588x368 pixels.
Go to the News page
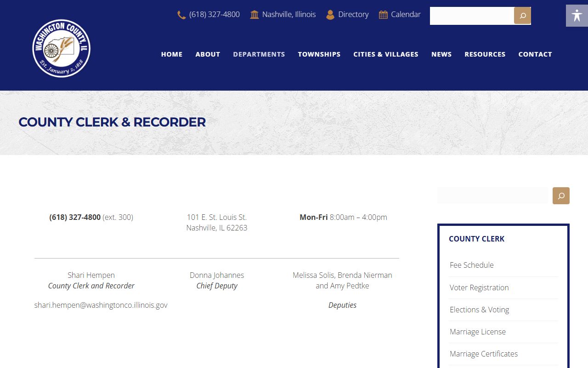[441, 54]
